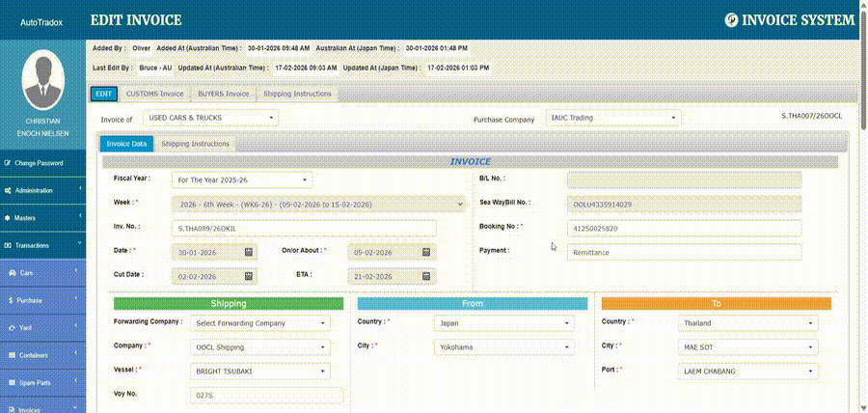The height and width of the screenshot is (413, 868).
Task: Click the Transactions money icon
Action: click(x=7, y=245)
